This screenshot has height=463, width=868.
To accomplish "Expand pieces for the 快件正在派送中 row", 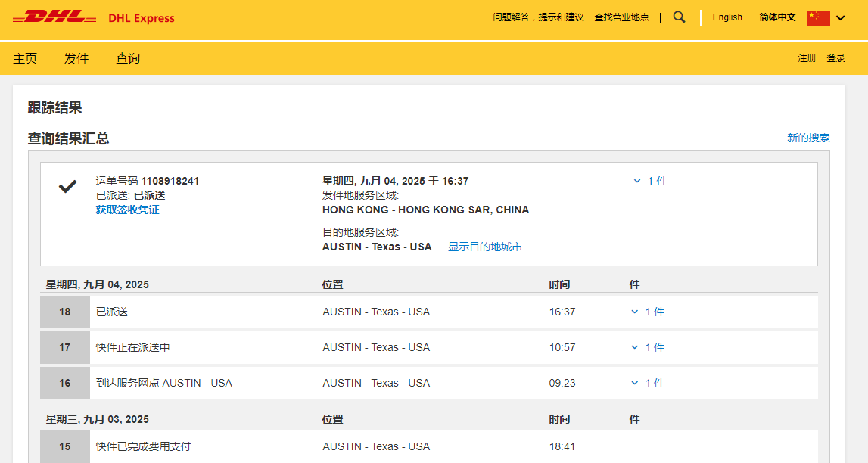I will pos(648,347).
